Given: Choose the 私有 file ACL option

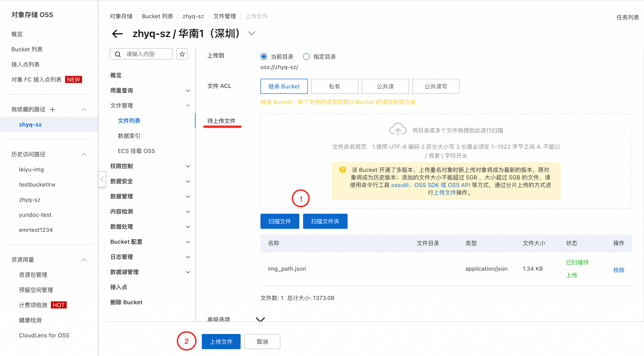Looking at the screenshot, I should click(x=334, y=87).
